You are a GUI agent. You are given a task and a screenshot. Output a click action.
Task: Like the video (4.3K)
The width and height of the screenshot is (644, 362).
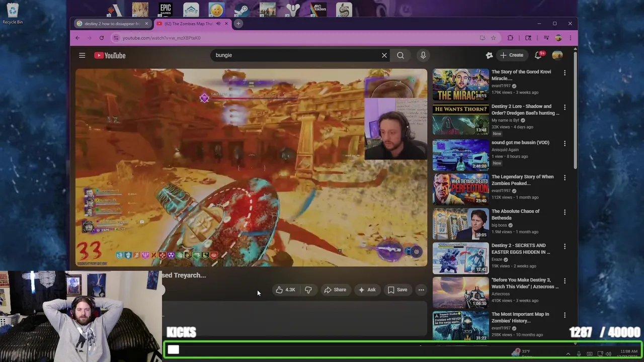(285, 290)
